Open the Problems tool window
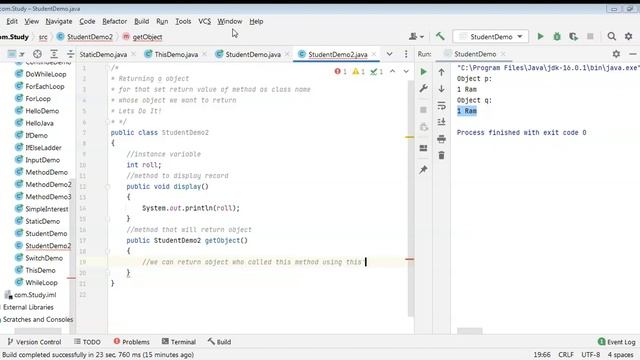 pos(131,342)
